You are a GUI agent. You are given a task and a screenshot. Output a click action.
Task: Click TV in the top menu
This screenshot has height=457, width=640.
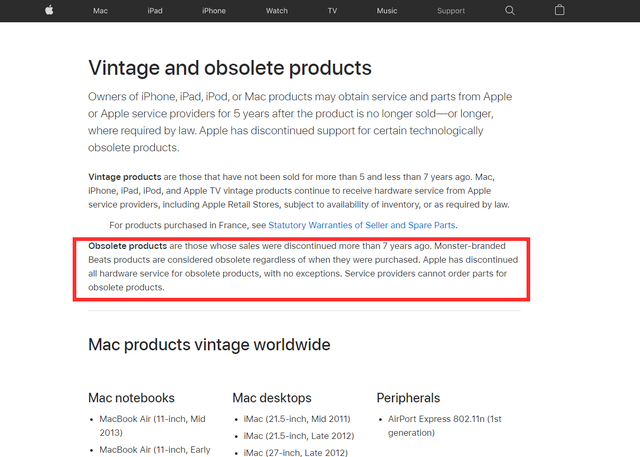332,11
